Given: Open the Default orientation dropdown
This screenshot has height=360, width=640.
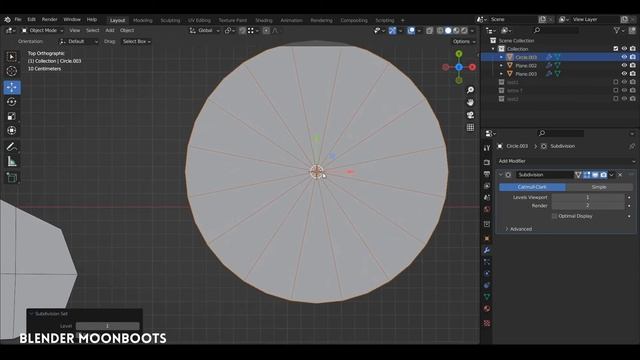Looking at the screenshot, I should 79,41.
